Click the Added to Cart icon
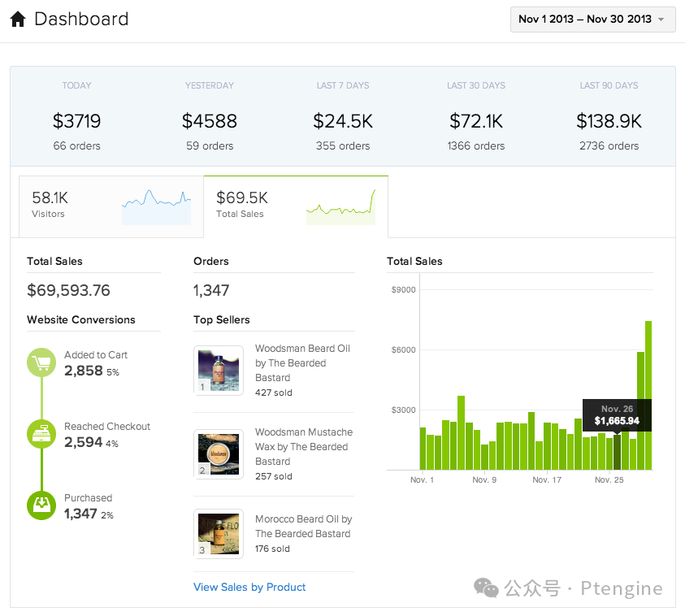 [41, 362]
